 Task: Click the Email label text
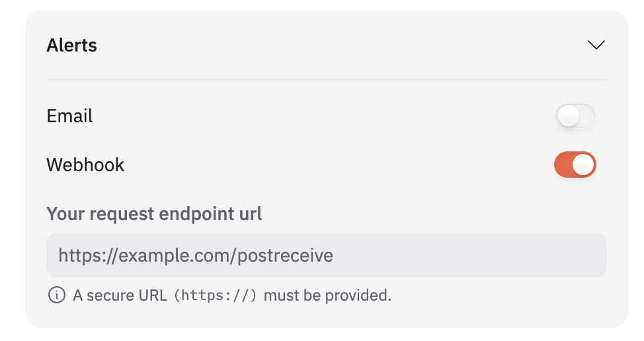(69, 116)
